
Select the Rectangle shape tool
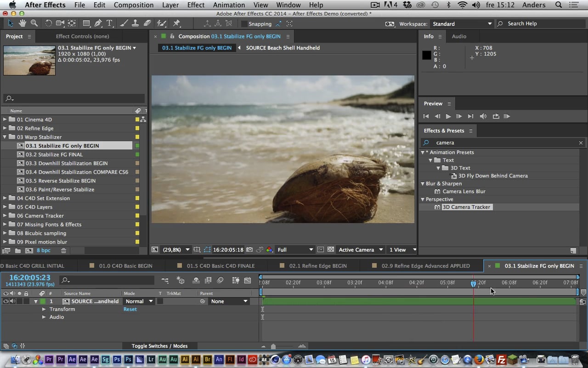86,23
